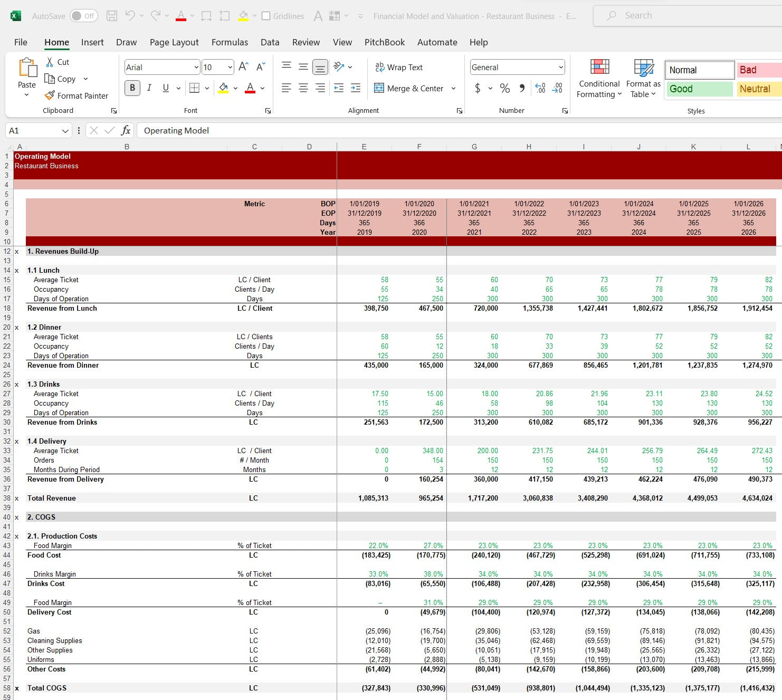Expand the General number format dropdown

[x=560, y=67]
